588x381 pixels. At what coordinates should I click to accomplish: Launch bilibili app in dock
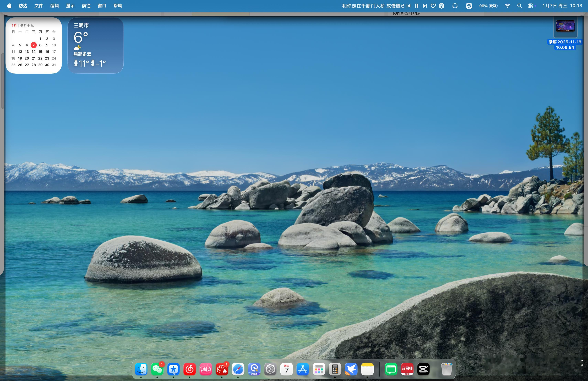[206, 369]
